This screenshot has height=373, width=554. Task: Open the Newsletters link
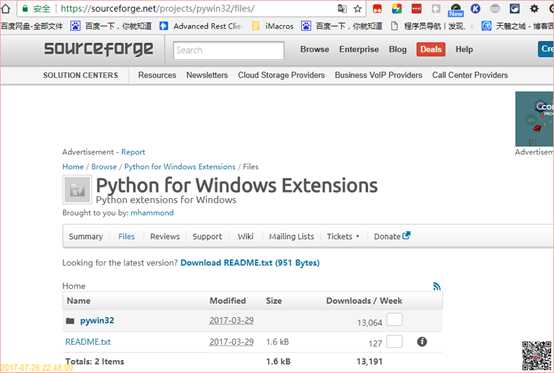coord(207,75)
